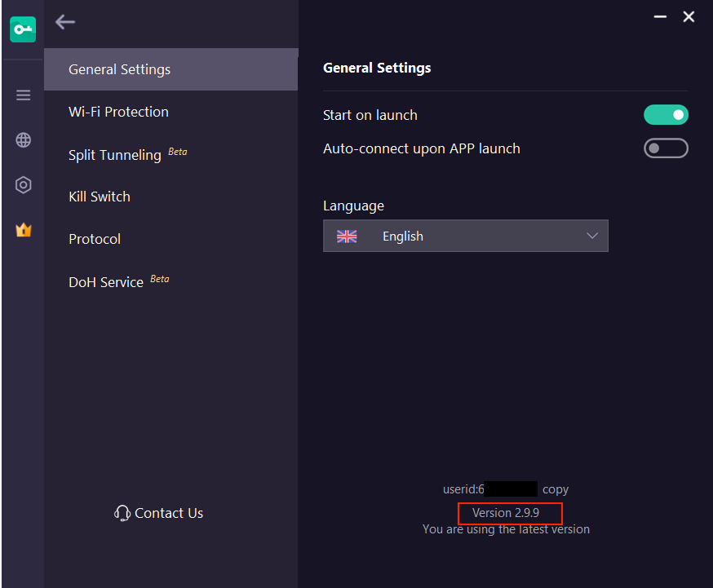Enable Auto-connect upon APP launch toggle
The image size is (713, 588).
[666, 148]
